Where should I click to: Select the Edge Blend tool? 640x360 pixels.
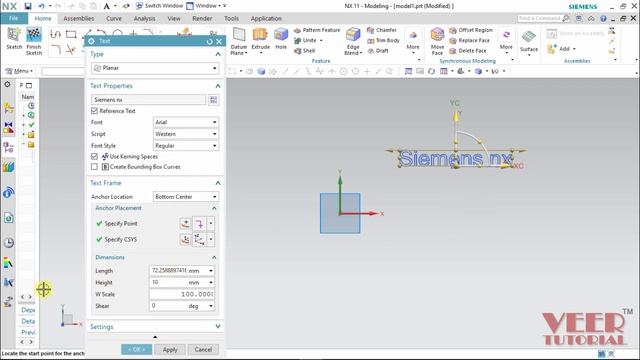pos(353,41)
